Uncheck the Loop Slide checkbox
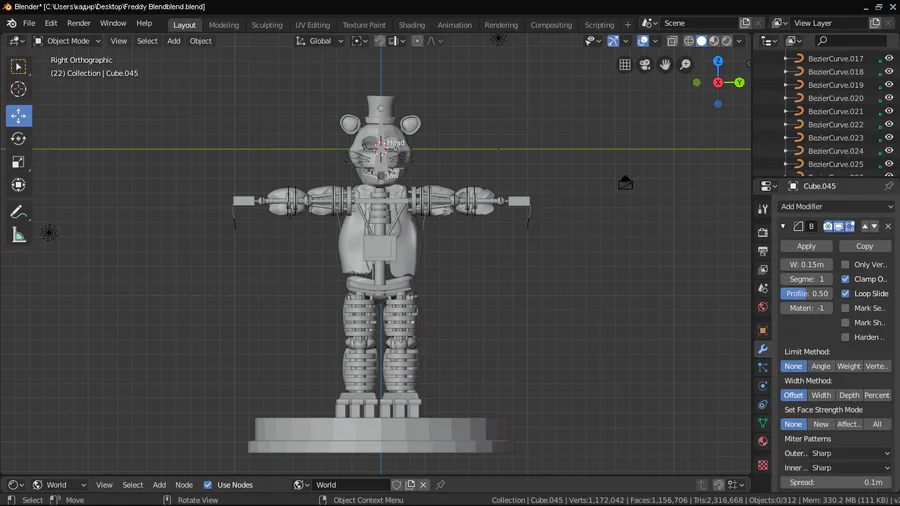 tap(845, 293)
